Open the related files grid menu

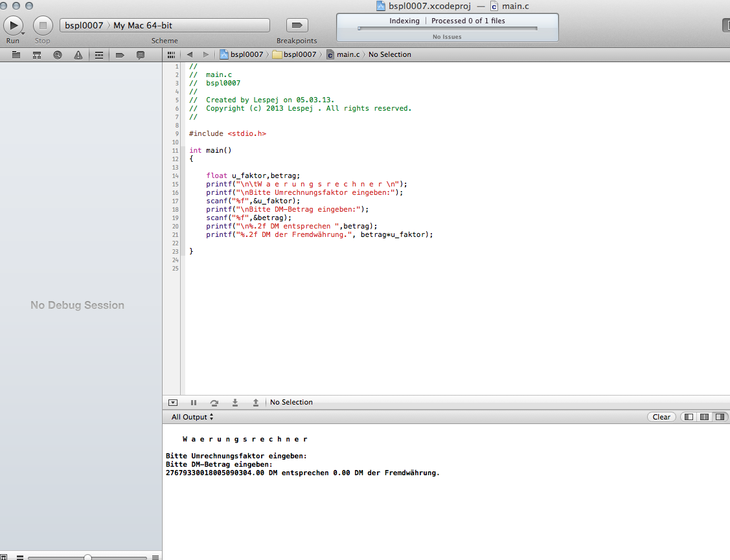pos(171,54)
